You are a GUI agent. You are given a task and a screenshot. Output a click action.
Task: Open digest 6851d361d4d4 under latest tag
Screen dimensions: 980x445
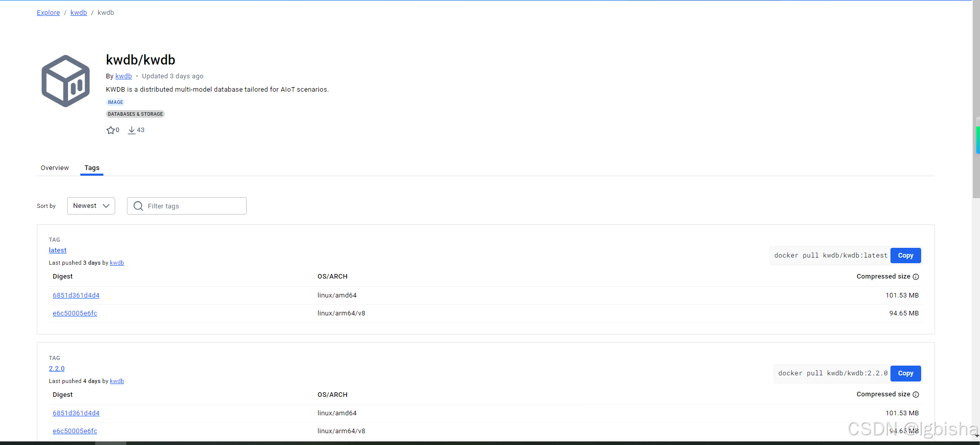(76, 295)
